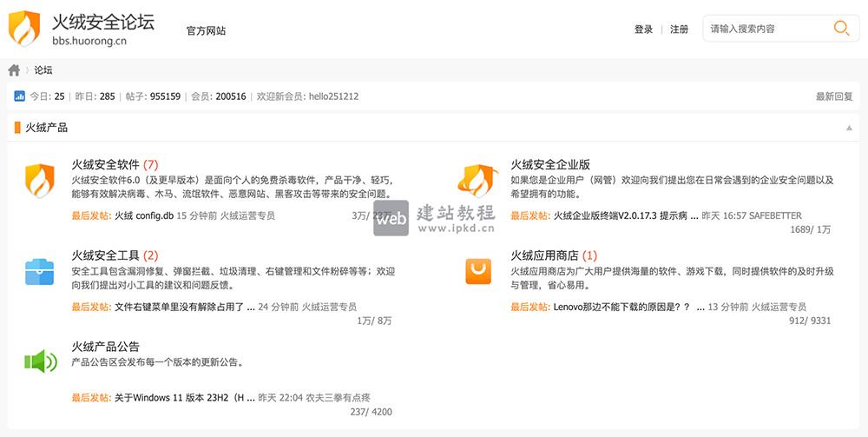This screenshot has width=868, height=437.
Task: Click the home breadcrumb icon
Action: tap(14, 70)
